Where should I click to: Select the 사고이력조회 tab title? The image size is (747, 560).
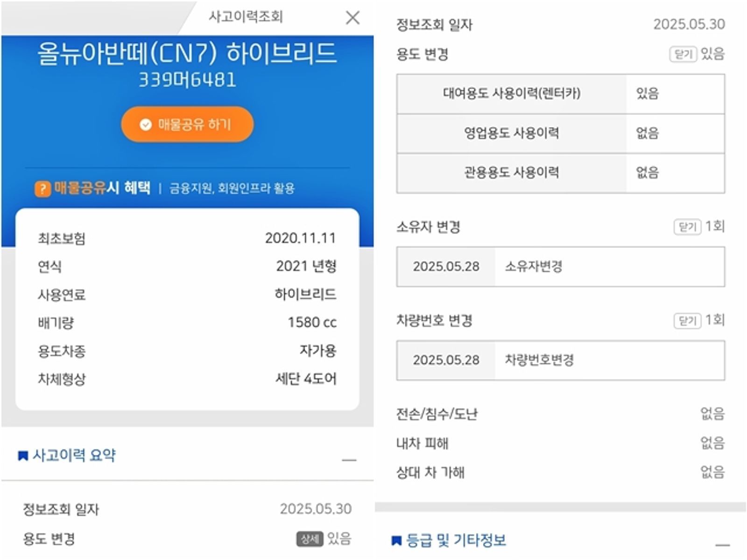pyautogui.click(x=246, y=17)
